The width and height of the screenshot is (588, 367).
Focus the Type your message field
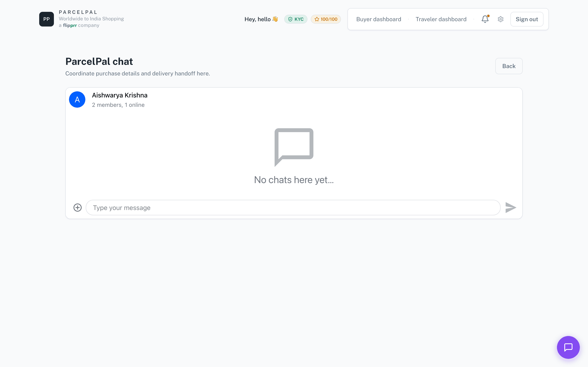click(x=293, y=208)
